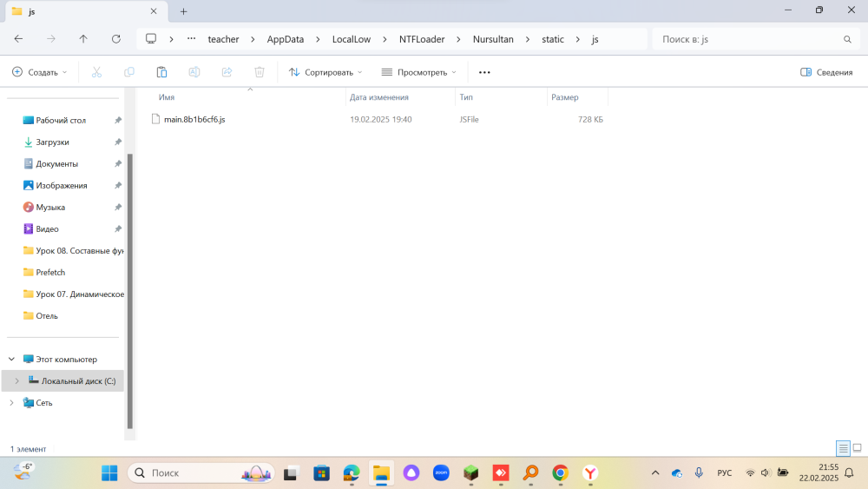The image size is (868, 489).
Task: Click the taskbar search field
Action: (201, 473)
